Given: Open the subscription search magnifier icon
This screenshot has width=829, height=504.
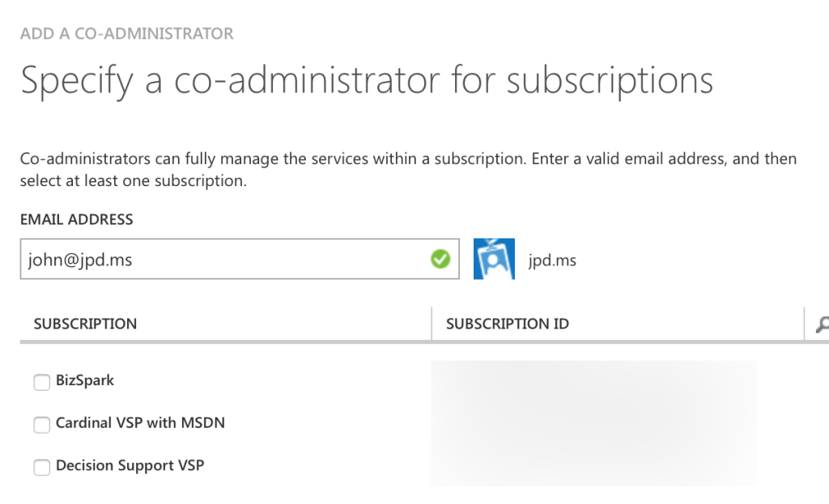Looking at the screenshot, I should point(823,324).
